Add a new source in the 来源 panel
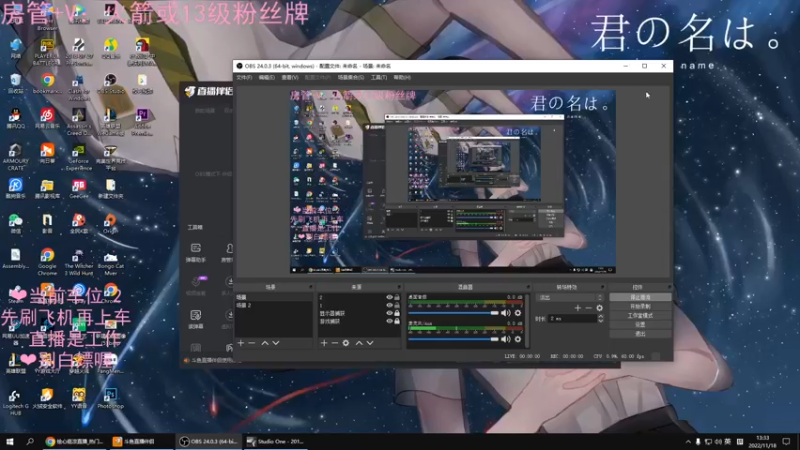800x450 pixels. point(324,343)
